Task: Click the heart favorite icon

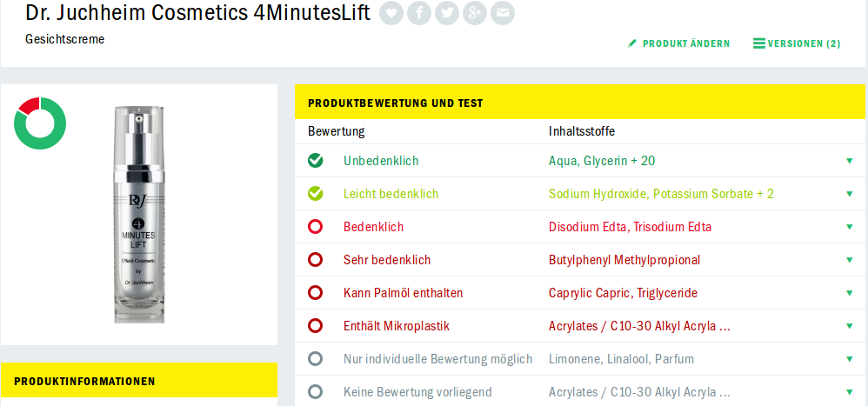Action: (391, 13)
